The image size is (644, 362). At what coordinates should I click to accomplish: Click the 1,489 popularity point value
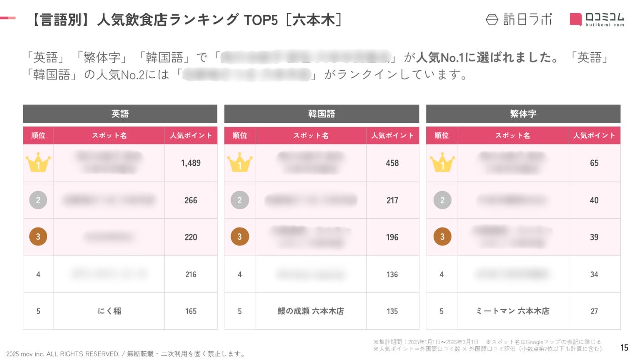click(191, 163)
